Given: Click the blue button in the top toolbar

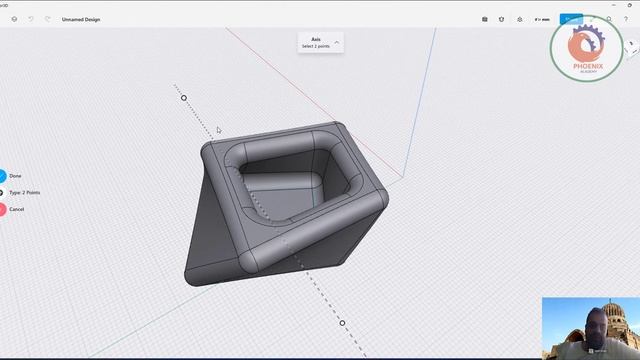Looking at the screenshot, I should [571, 19].
